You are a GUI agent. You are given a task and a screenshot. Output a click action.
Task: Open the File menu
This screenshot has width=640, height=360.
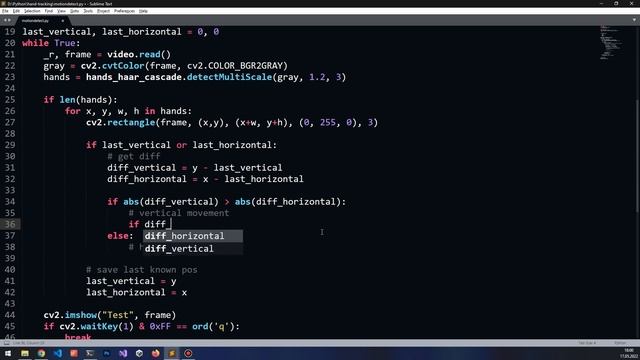[x=5, y=11]
